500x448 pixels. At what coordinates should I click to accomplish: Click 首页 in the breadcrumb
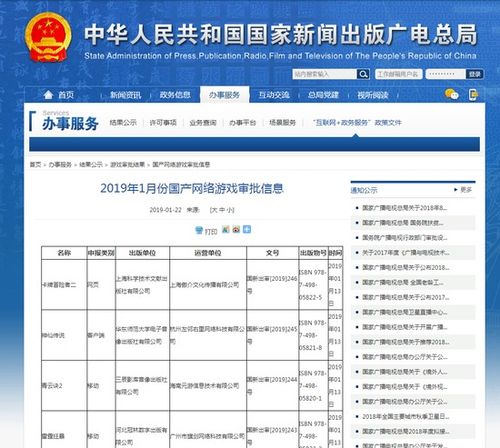point(35,165)
